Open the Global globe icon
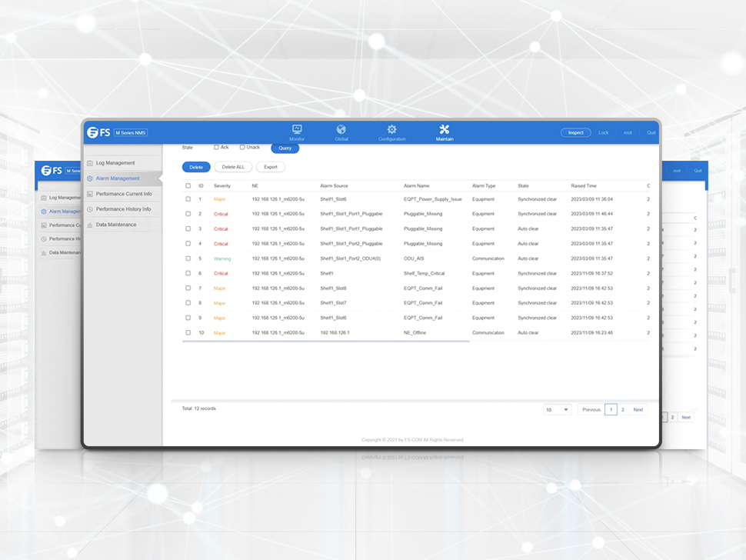 point(341,129)
